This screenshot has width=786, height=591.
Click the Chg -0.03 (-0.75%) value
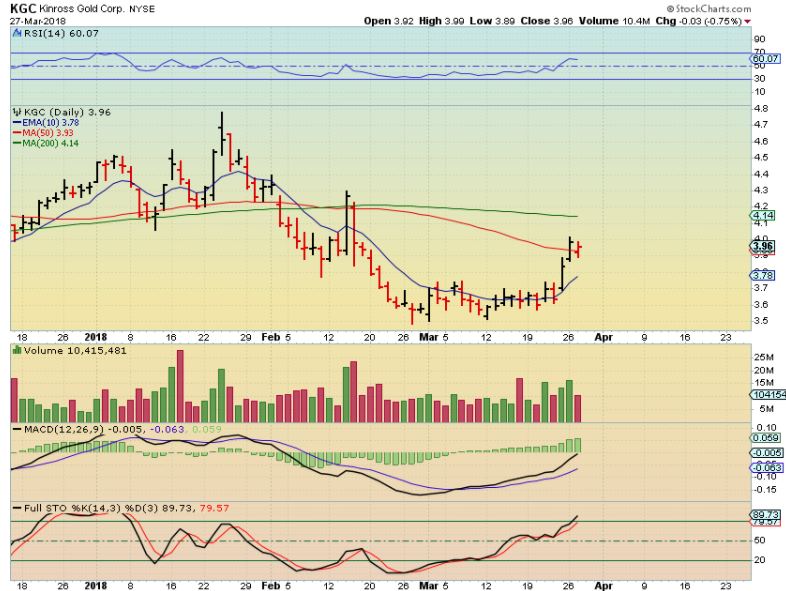(698, 21)
